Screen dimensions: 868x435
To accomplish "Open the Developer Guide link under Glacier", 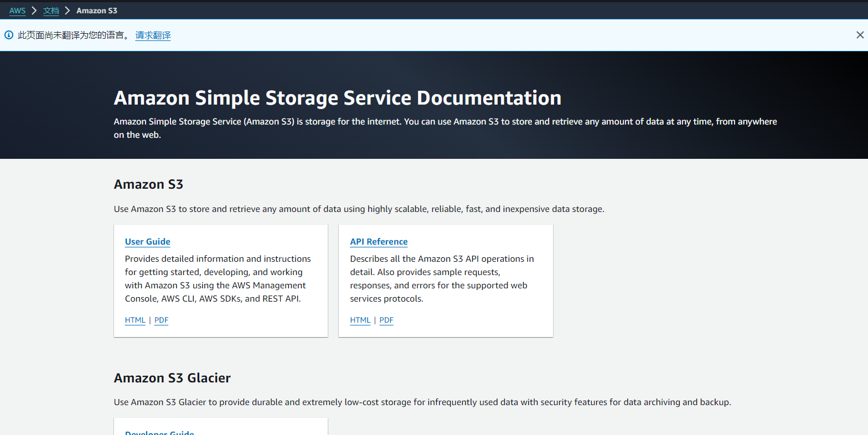I will tap(159, 432).
